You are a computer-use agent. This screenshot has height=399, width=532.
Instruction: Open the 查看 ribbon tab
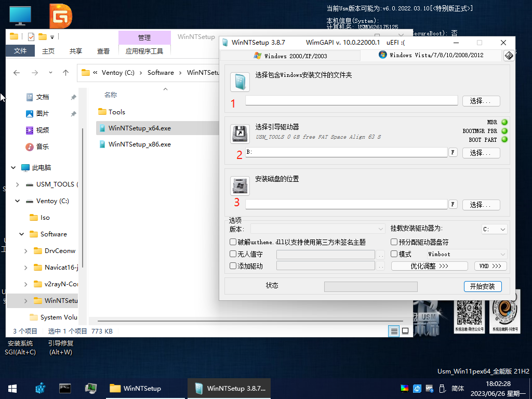pos(103,51)
